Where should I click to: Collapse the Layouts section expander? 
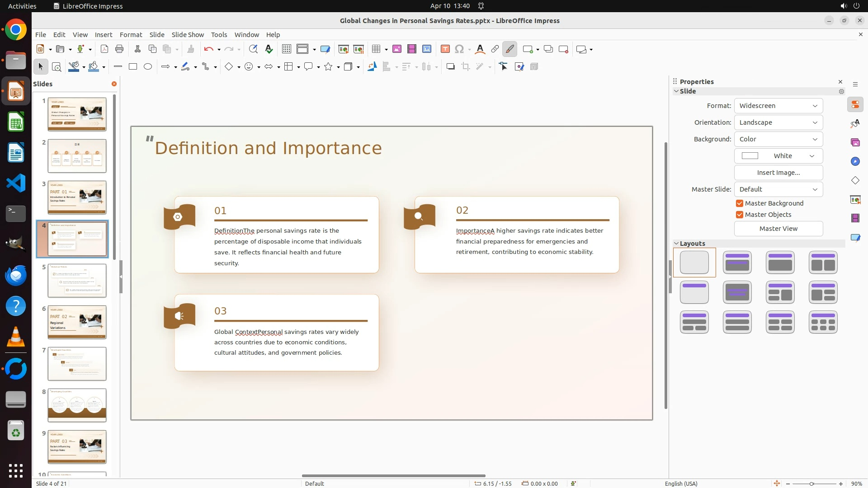676,244
